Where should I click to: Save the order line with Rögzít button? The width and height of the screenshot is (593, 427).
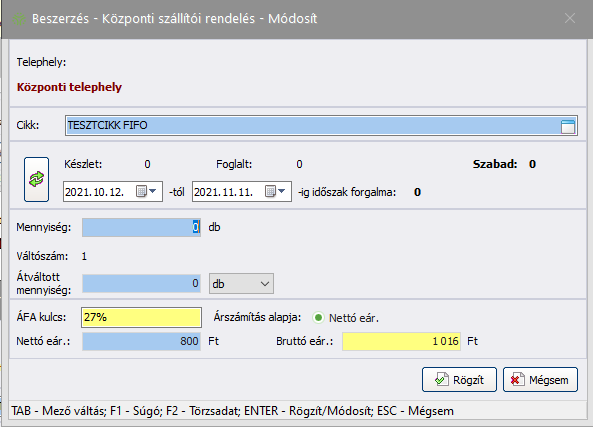coord(459,379)
